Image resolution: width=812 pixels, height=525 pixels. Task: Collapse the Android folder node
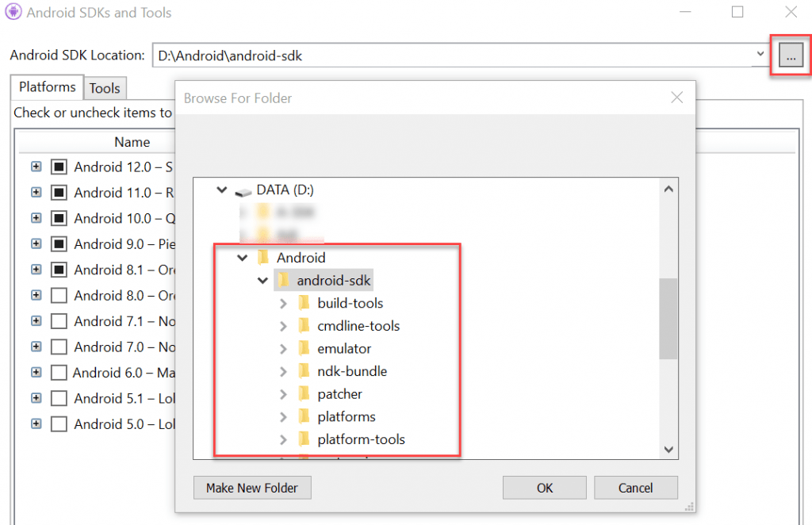click(242, 257)
